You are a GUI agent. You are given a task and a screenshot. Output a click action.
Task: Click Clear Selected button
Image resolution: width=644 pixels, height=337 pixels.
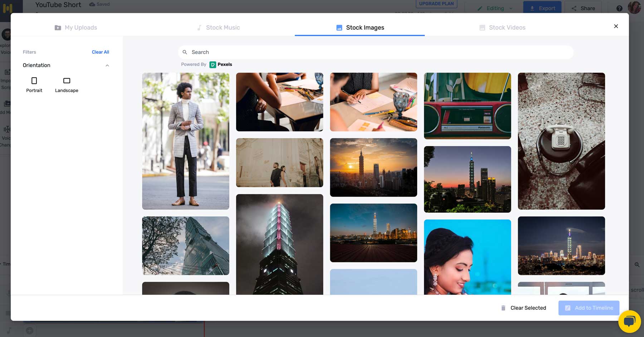(523, 308)
